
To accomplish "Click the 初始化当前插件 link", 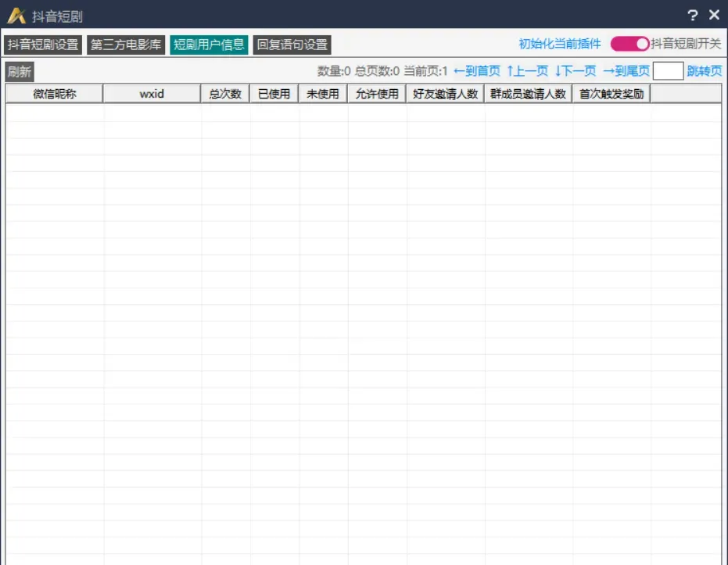I will click(560, 45).
